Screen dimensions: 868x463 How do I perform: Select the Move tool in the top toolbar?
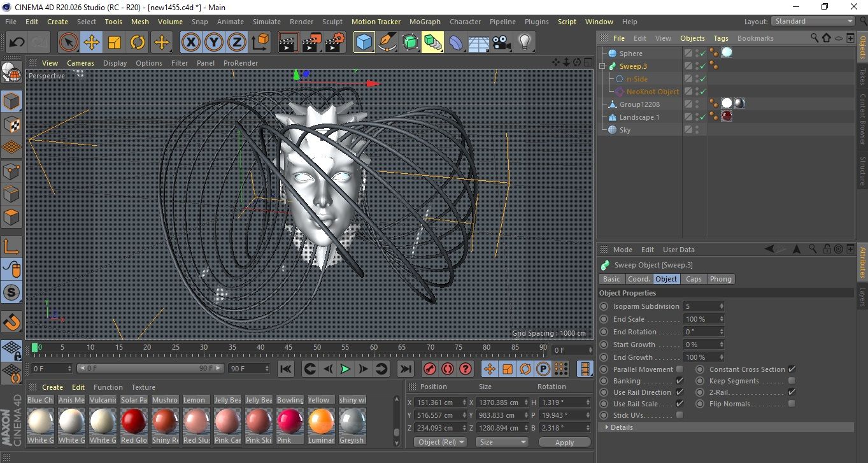click(x=91, y=43)
